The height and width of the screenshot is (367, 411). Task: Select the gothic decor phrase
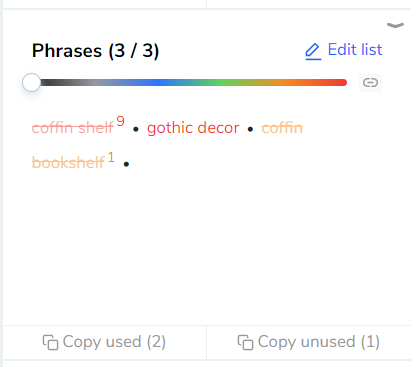(193, 128)
